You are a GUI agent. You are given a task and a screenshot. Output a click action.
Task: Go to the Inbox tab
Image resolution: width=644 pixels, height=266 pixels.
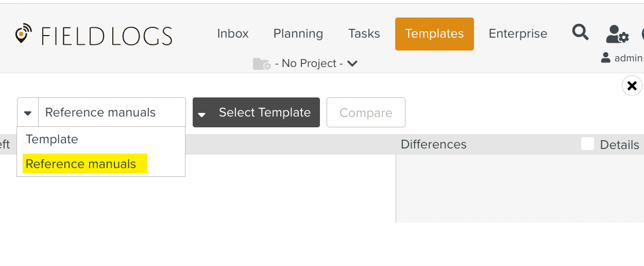pyautogui.click(x=233, y=34)
